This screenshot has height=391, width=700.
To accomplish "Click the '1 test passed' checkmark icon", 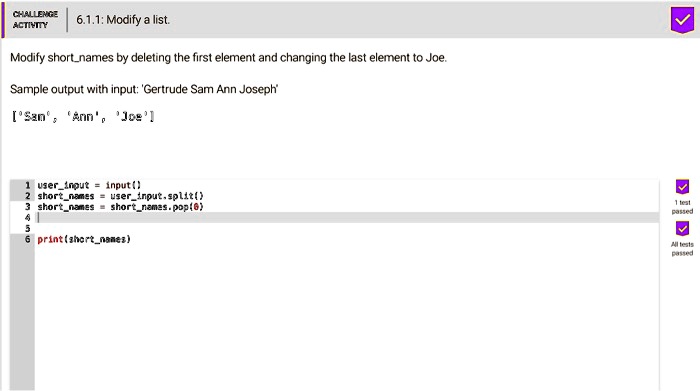I will click(x=682, y=187).
